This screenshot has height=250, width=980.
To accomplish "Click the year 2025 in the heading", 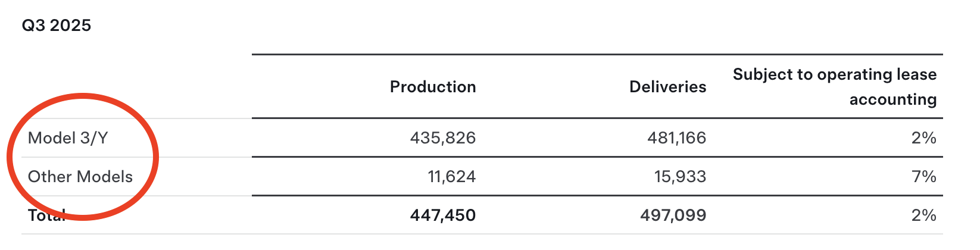I will tap(70, 26).
